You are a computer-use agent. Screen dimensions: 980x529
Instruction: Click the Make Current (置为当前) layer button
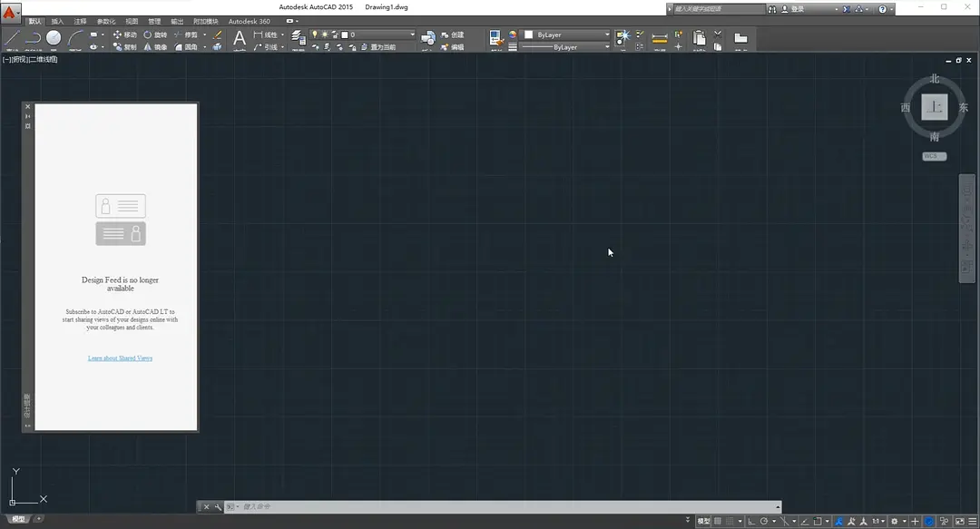click(x=378, y=47)
